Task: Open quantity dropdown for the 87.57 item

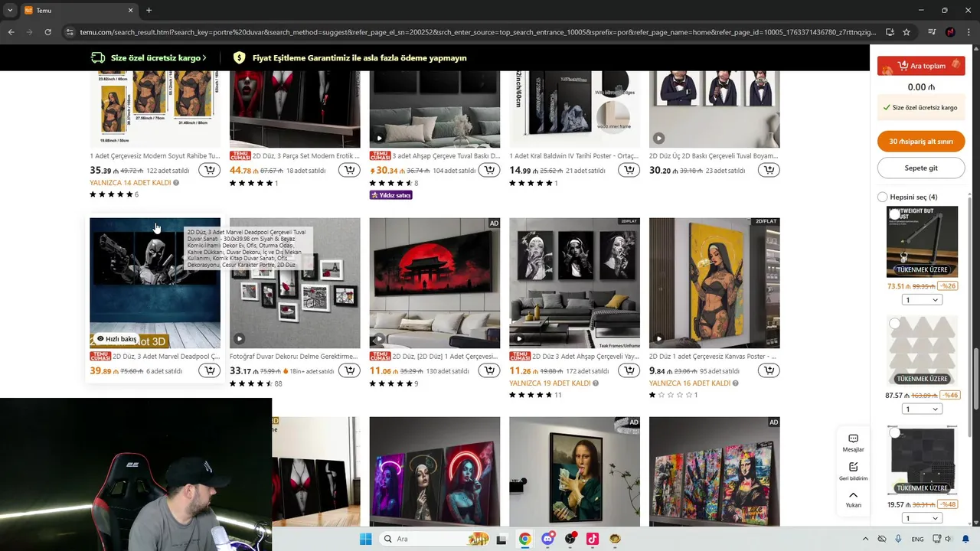Action: [922, 409]
